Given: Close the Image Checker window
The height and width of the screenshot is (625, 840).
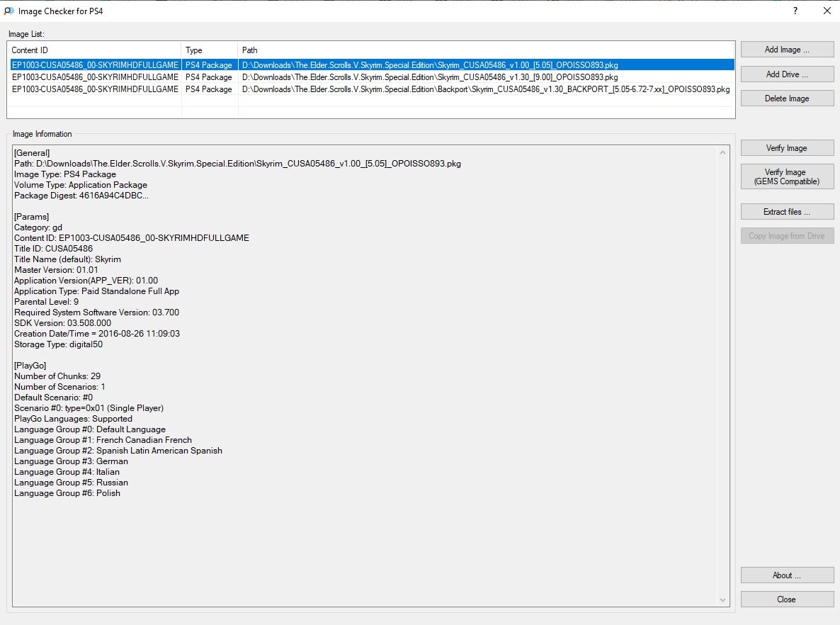Looking at the screenshot, I should (827, 11).
